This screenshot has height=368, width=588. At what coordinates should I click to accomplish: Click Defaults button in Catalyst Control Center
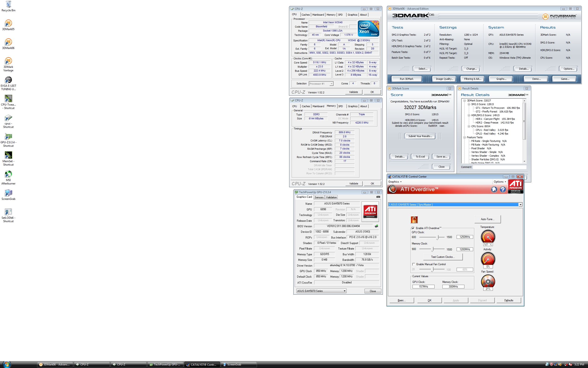click(x=509, y=300)
